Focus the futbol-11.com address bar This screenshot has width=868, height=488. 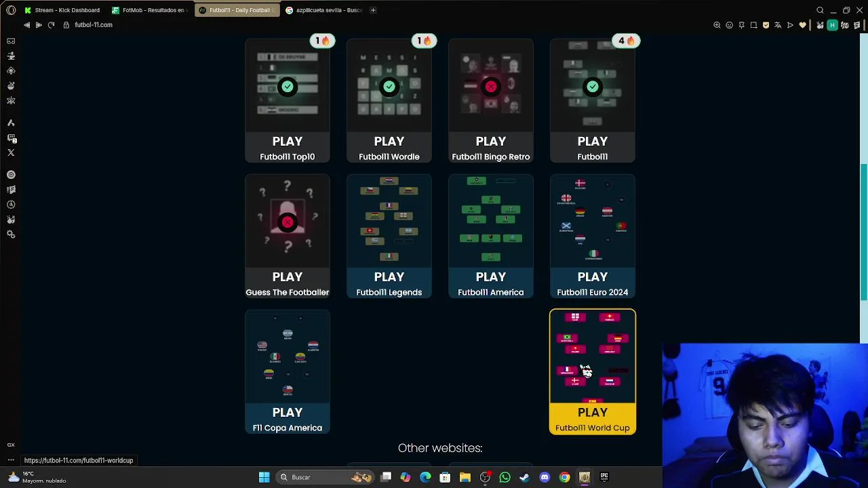(x=94, y=25)
